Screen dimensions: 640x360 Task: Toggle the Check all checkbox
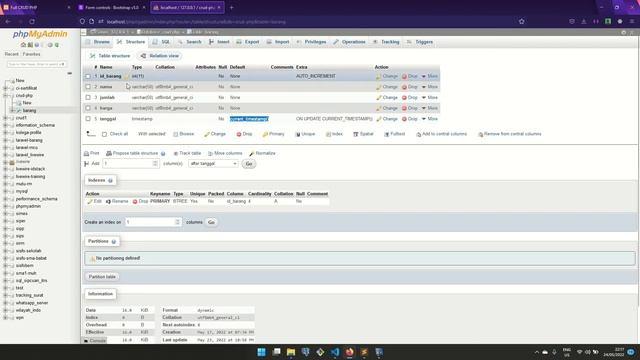(104, 134)
